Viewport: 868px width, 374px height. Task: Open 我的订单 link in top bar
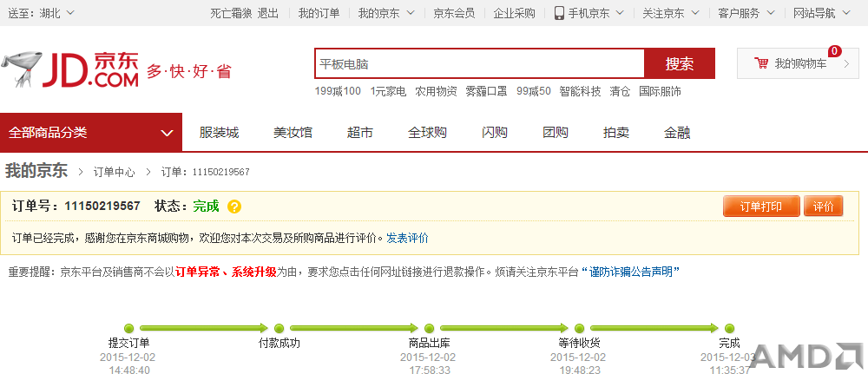coord(319,13)
